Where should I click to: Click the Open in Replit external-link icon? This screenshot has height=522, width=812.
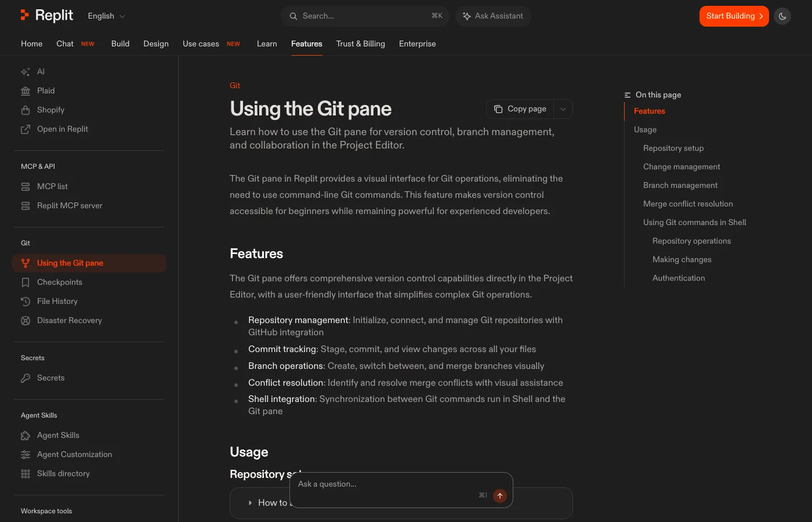click(x=26, y=129)
